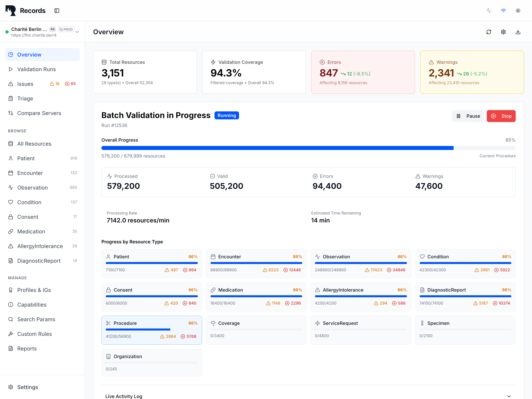
Task: Click the Errors summary card
Action: [363, 72]
